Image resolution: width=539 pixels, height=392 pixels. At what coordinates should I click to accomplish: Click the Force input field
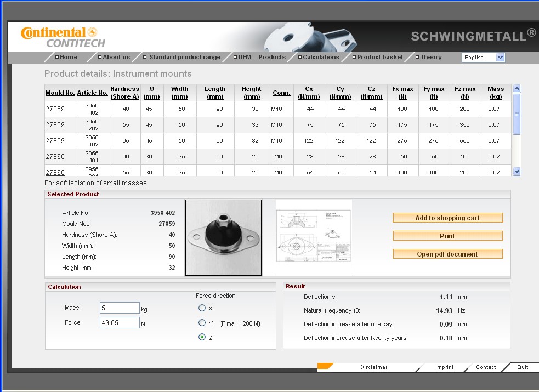pos(120,323)
